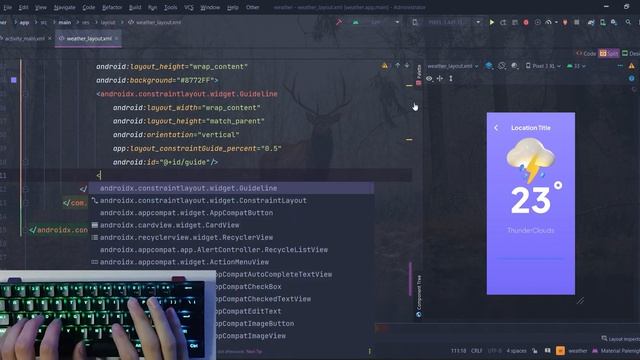This screenshot has width=640, height=360.
Task: Click the red Debug icon
Action: (x=526, y=22)
